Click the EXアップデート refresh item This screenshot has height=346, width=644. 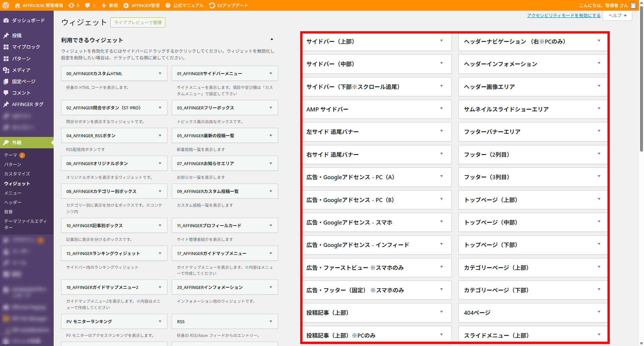tap(228, 5)
